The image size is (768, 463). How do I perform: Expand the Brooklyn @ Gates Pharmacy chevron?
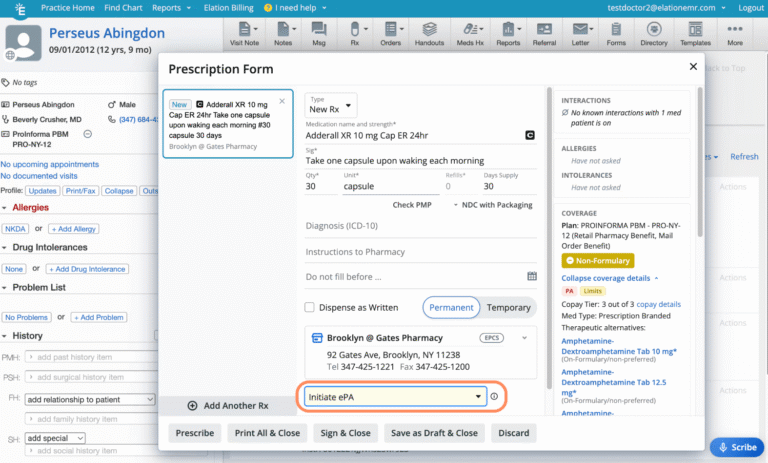pos(525,338)
